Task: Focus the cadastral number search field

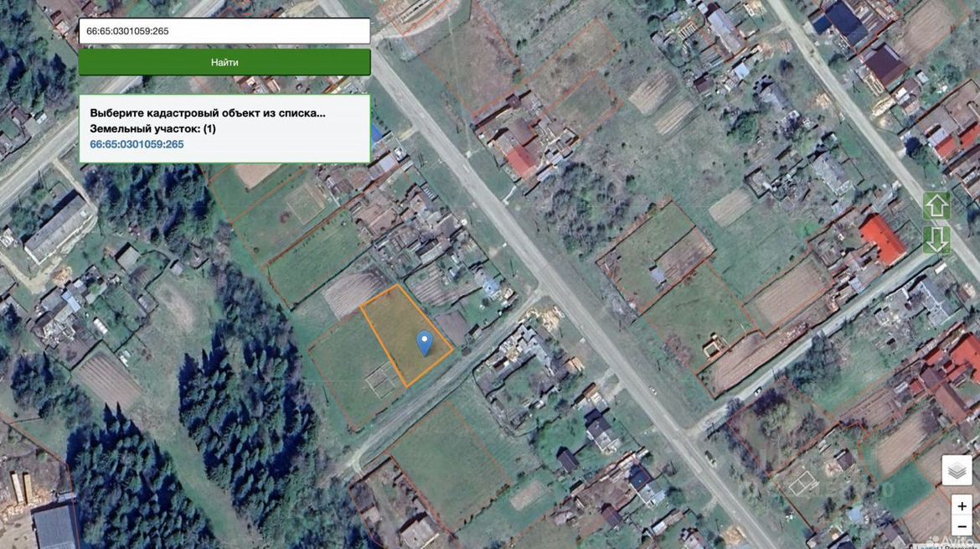Action: point(224,31)
